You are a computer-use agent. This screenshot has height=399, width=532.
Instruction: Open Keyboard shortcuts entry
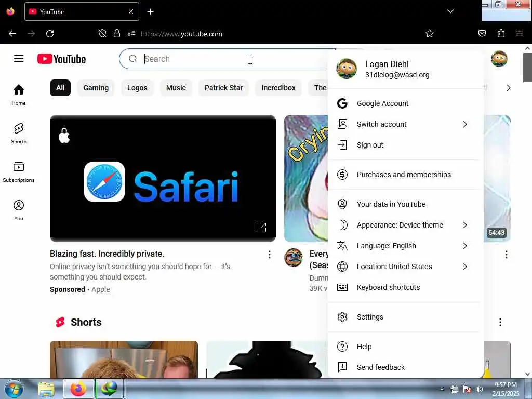(x=405, y=287)
